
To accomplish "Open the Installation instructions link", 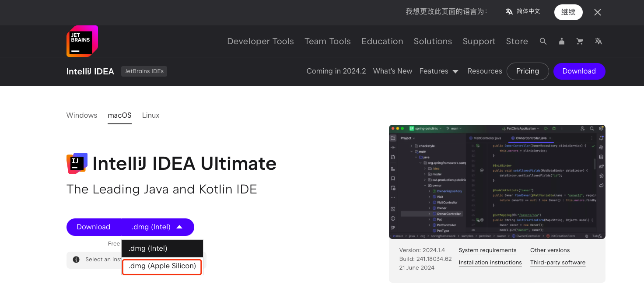I will coord(490,263).
